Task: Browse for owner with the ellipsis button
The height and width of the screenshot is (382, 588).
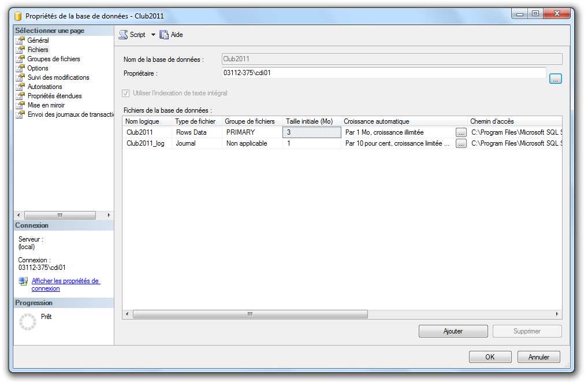Action: (x=555, y=79)
